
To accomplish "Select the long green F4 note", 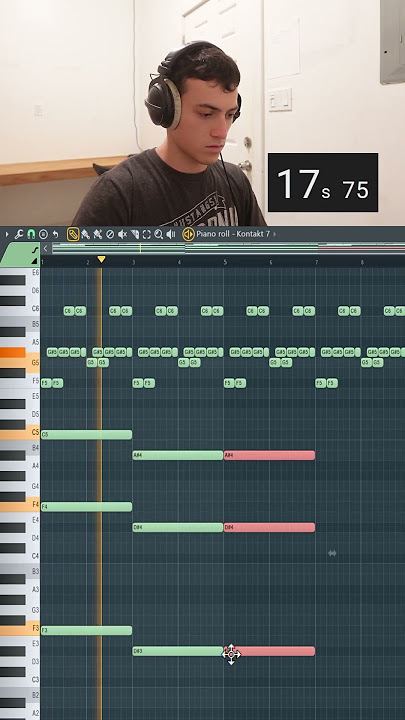I will tap(86, 507).
